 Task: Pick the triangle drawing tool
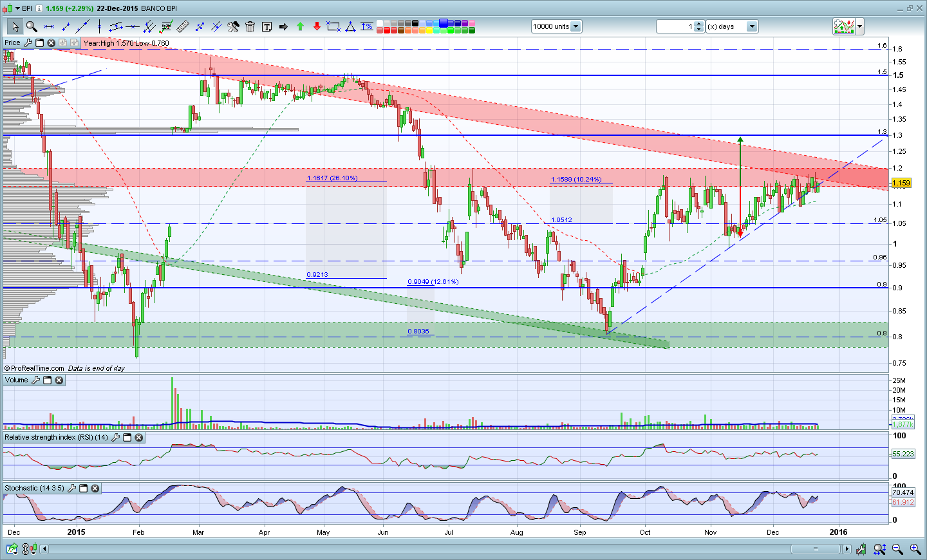350,26
